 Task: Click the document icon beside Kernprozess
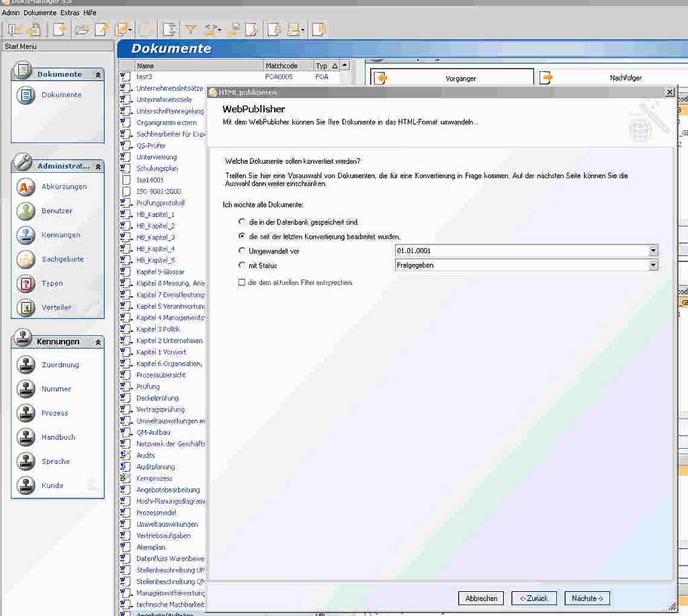tap(126, 478)
